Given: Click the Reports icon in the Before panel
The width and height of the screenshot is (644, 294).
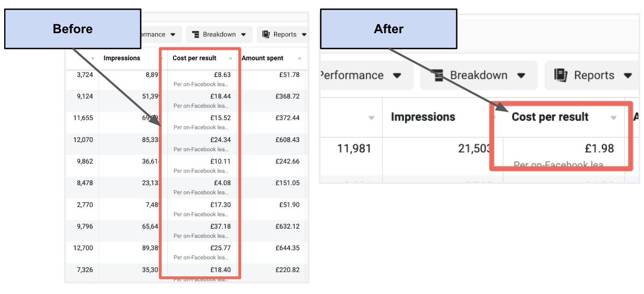Looking at the screenshot, I should coord(266,35).
